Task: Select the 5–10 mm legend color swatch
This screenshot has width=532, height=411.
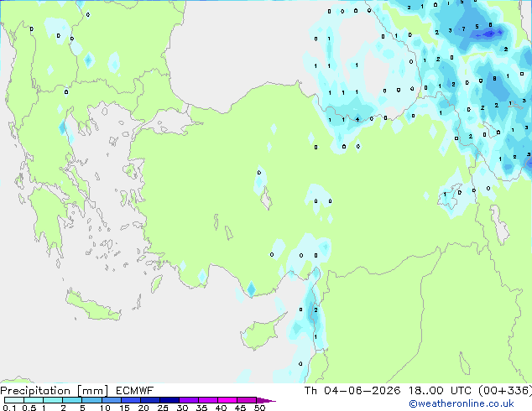Action: pyautogui.click(x=91, y=400)
